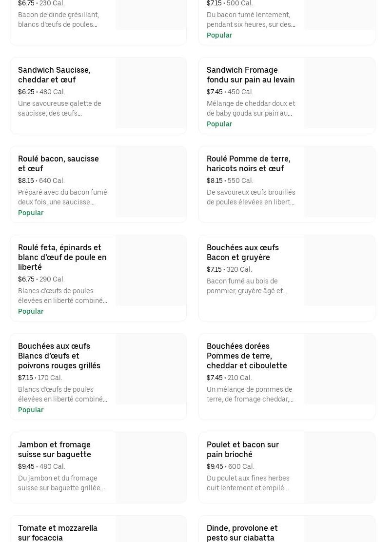392x542 pixels.
Task: Click image thumbnail of Sandwich Saucisse card
Action: pos(151,93)
